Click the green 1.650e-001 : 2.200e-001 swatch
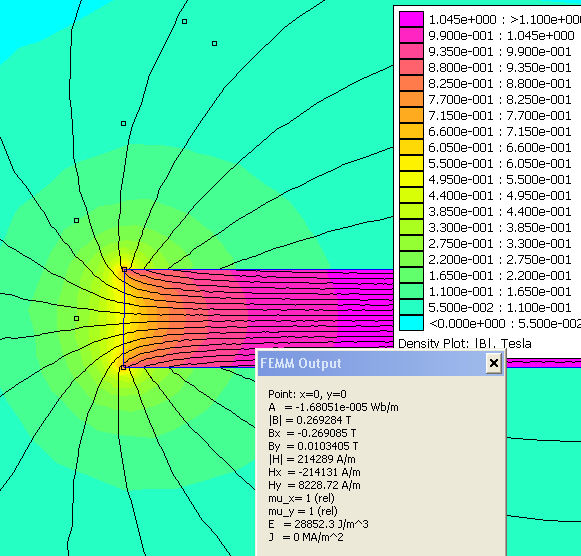Image resolution: width=581 pixels, height=556 pixels. 411,275
